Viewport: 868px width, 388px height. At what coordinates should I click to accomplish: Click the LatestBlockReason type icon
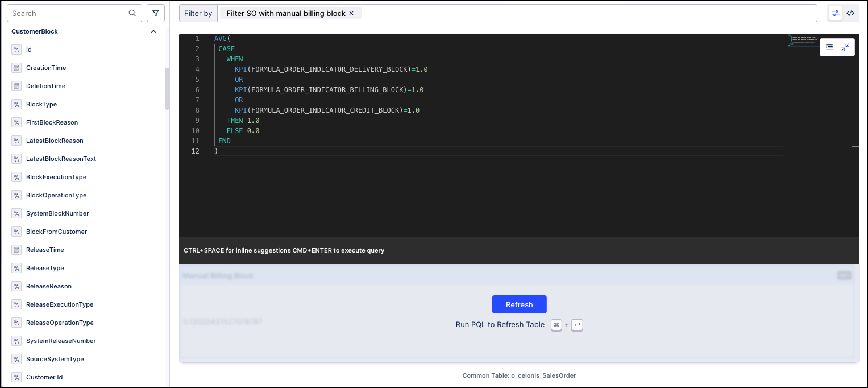coord(16,141)
